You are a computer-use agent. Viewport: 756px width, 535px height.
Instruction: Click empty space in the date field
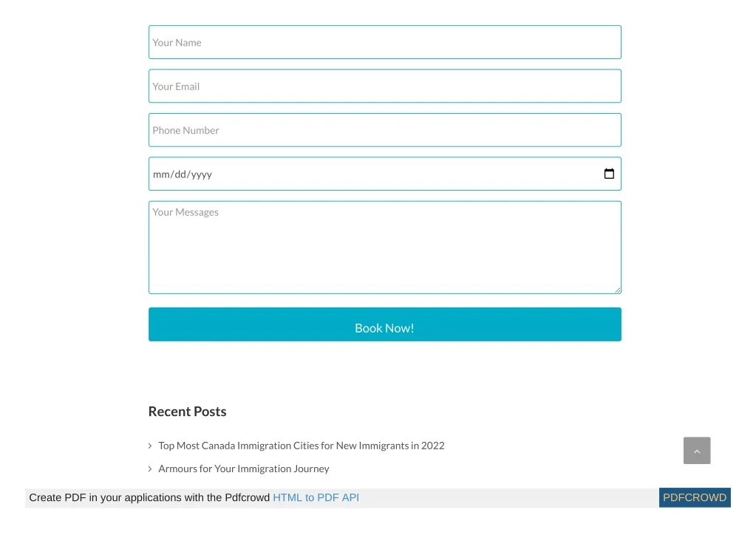click(x=406, y=174)
